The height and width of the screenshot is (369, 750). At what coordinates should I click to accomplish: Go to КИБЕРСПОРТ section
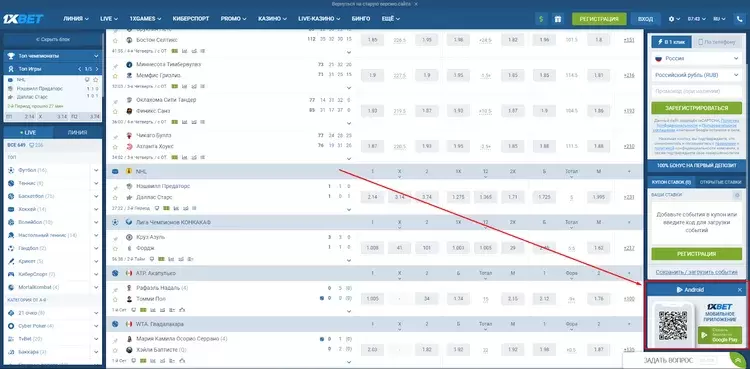[190, 19]
